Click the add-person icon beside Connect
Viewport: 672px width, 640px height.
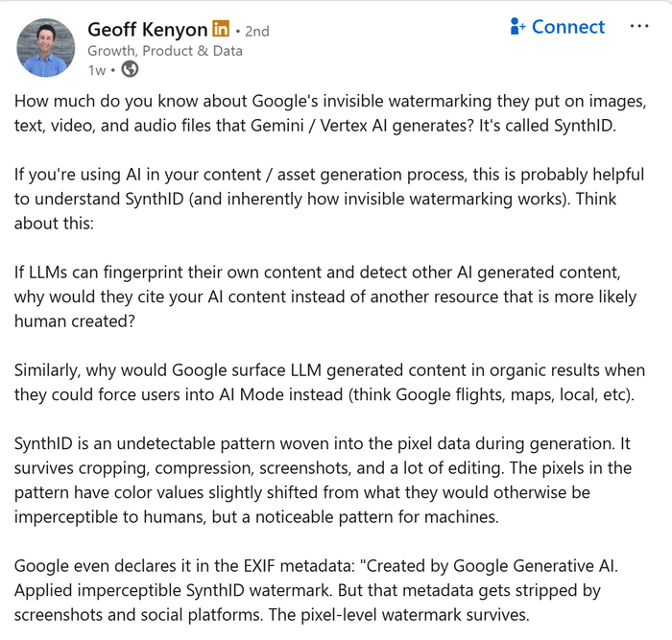pyautogui.click(x=518, y=27)
